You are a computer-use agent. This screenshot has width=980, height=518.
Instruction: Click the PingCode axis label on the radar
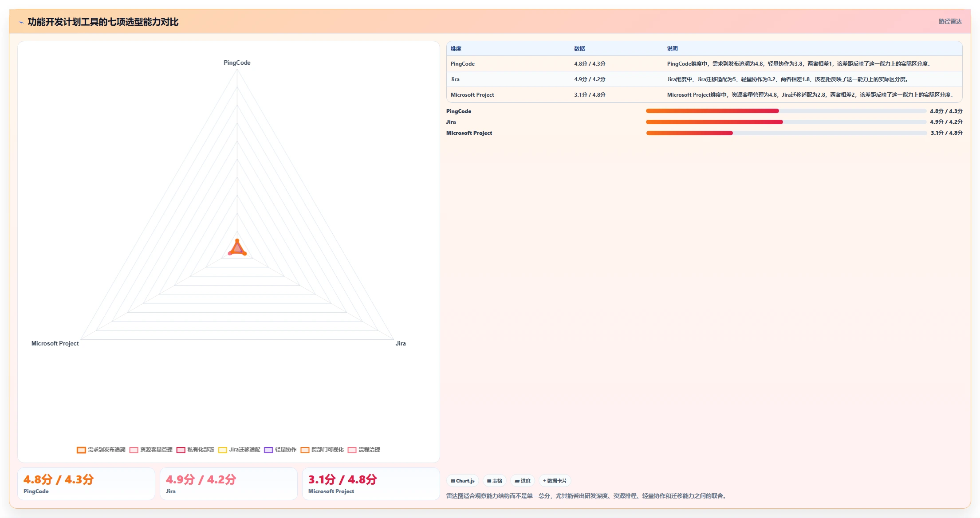237,63
